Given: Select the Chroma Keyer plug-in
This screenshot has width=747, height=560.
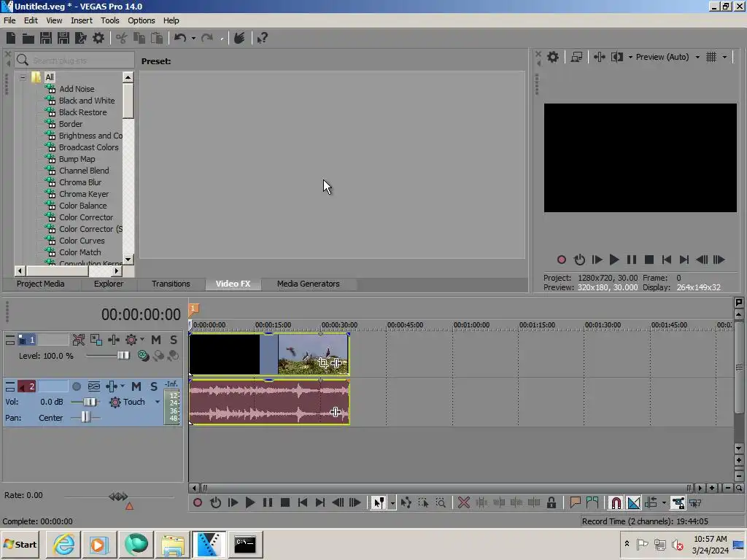Looking at the screenshot, I should point(83,194).
